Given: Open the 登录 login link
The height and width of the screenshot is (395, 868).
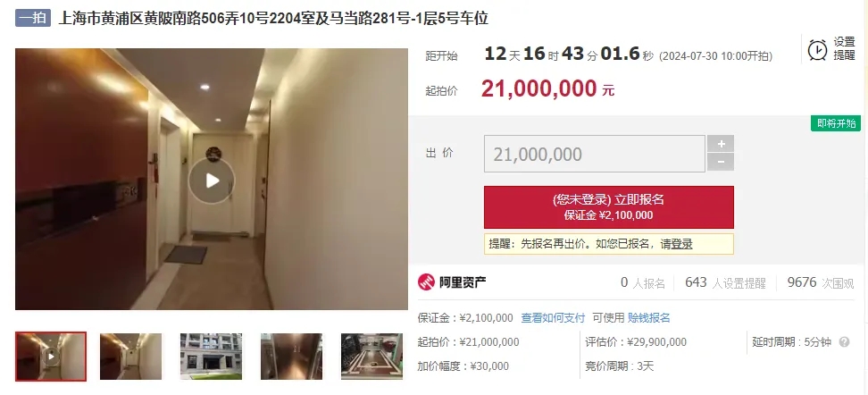Looking at the screenshot, I should pos(681,244).
